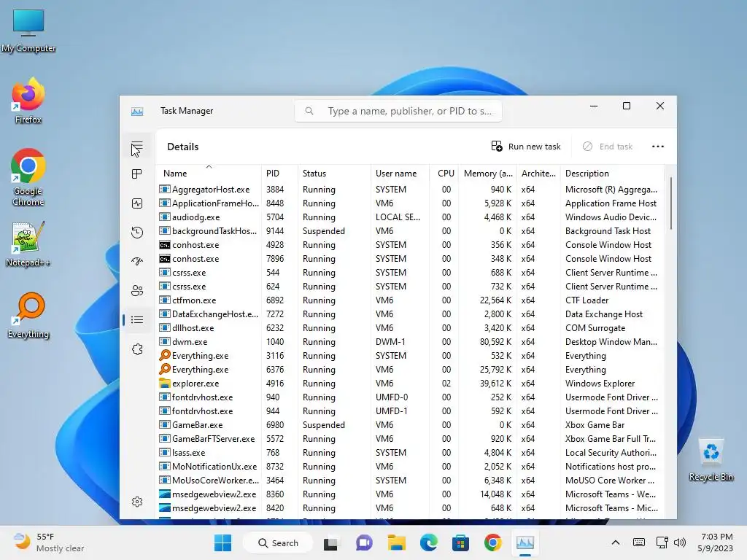Select the Everything desktop shortcut

(x=28, y=315)
